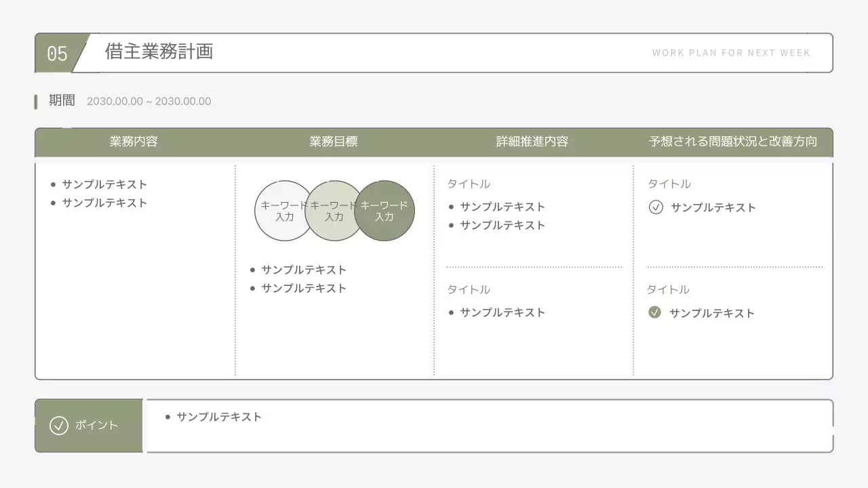Toggle the check mark next to the first タイトル item
The height and width of the screenshot is (488, 868).
click(x=656, y=207)
